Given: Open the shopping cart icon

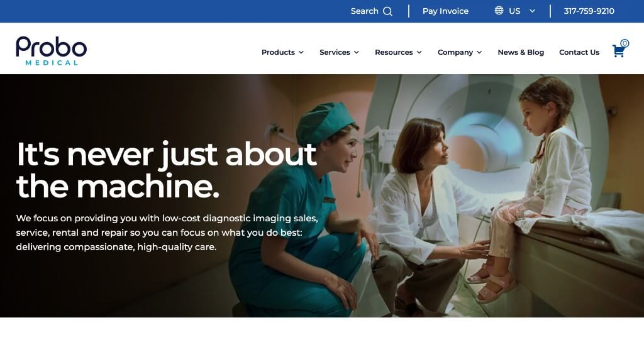Looking at the screenshot, I should (618, 52).
